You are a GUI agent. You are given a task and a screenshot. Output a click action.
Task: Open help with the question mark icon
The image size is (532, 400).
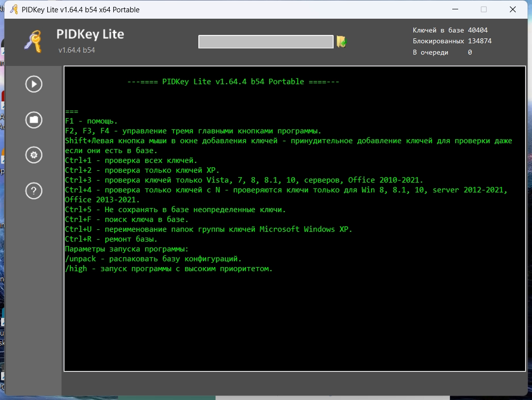pos(33,190)
